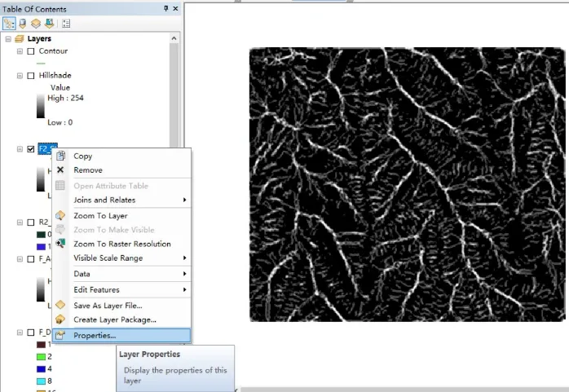Select the Hillshade layer name

55,75
